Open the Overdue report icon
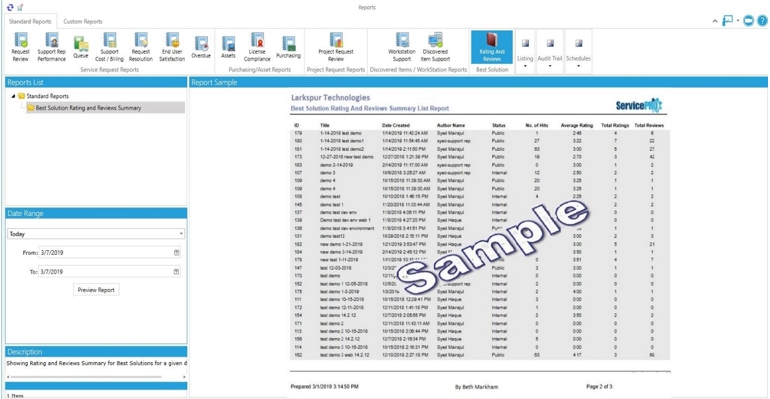The width and height of the screenshot is (770, 399). pyautogui.click(x=201, y=47)
